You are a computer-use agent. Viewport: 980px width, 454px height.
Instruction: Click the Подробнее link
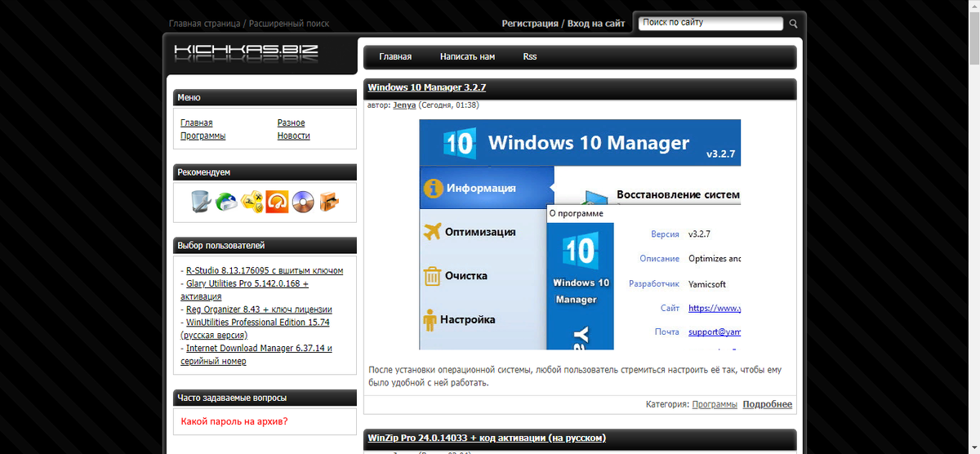[x=768, y=404]
